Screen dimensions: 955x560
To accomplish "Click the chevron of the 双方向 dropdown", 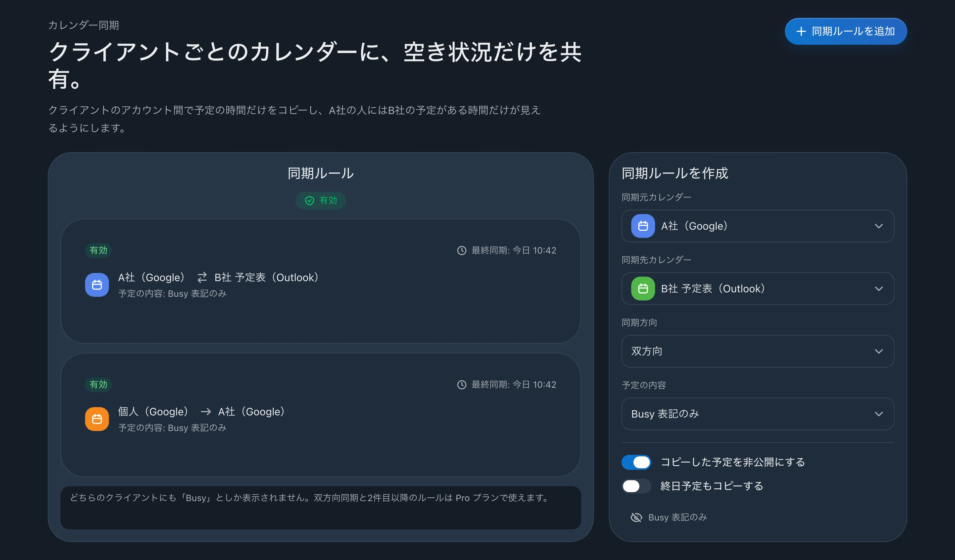I will pyautogui.click(x=879, y=351).
